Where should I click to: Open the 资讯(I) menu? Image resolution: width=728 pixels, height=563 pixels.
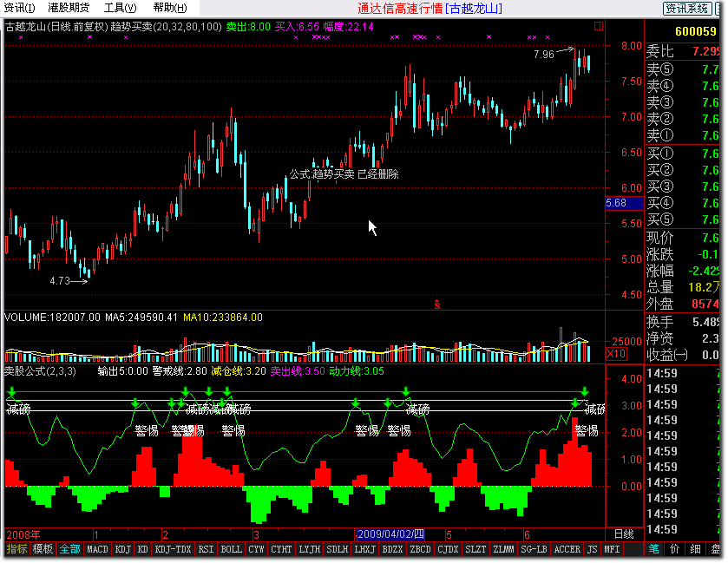point(19,8)
